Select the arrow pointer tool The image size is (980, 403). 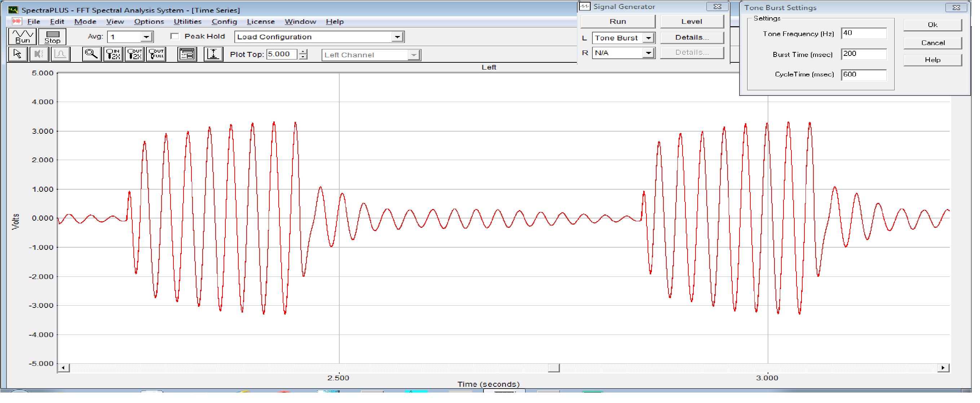pyautogui.click(x=18, y=54)
